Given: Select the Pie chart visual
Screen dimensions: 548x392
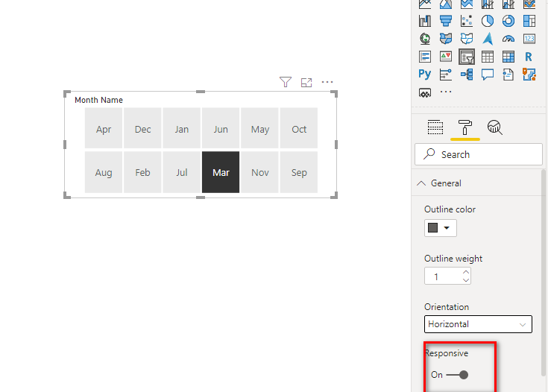Looking at the screenshot, I should coord(488,21).
